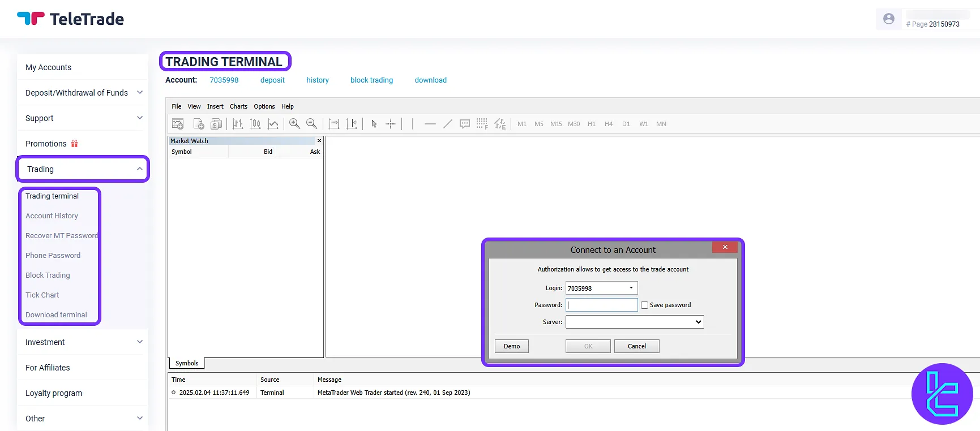Viewport: 980px width, 431px height.
Task: Enable the Save password checkbox
Action: 644,305
